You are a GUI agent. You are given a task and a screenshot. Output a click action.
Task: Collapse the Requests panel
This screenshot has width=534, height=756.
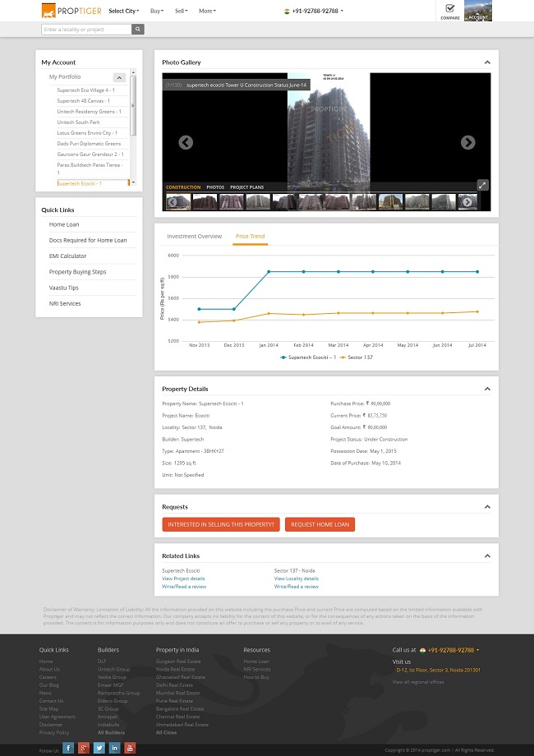coord(487,507)
